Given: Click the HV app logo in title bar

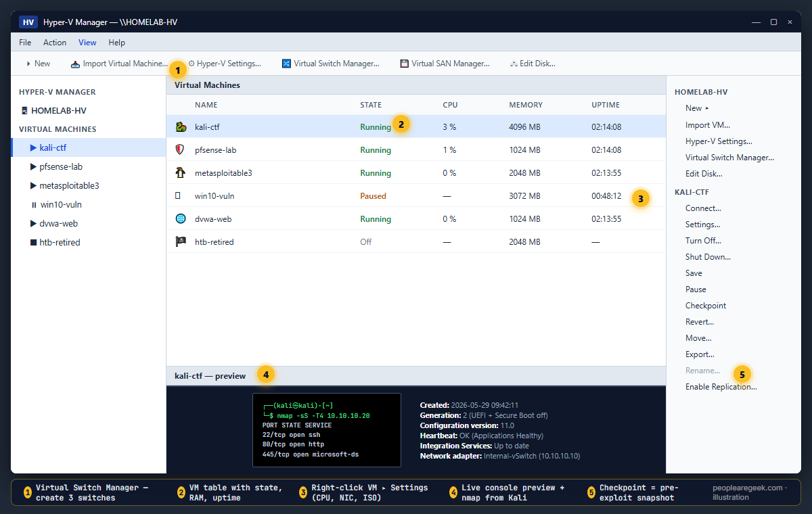Looking at the screenshot, I should tap(28, 22).
